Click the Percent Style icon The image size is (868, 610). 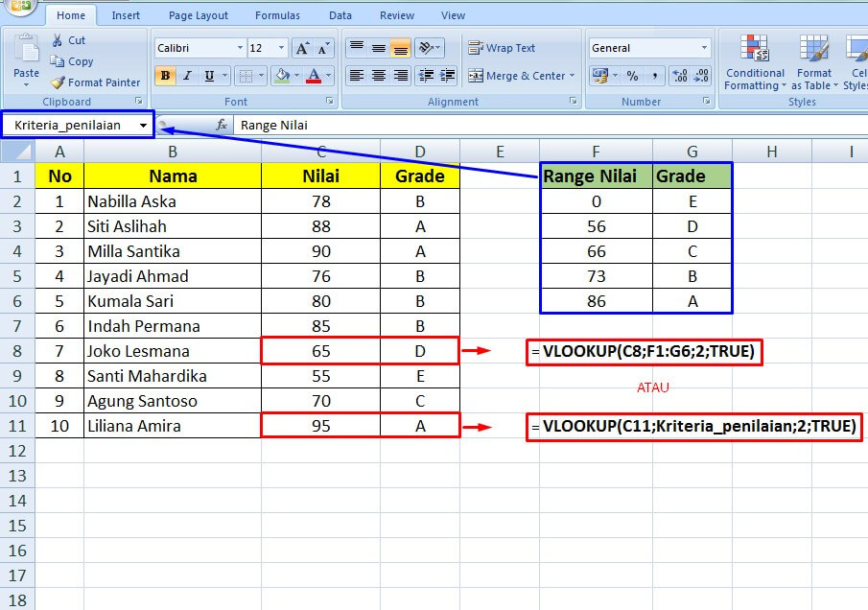[633, 75]
